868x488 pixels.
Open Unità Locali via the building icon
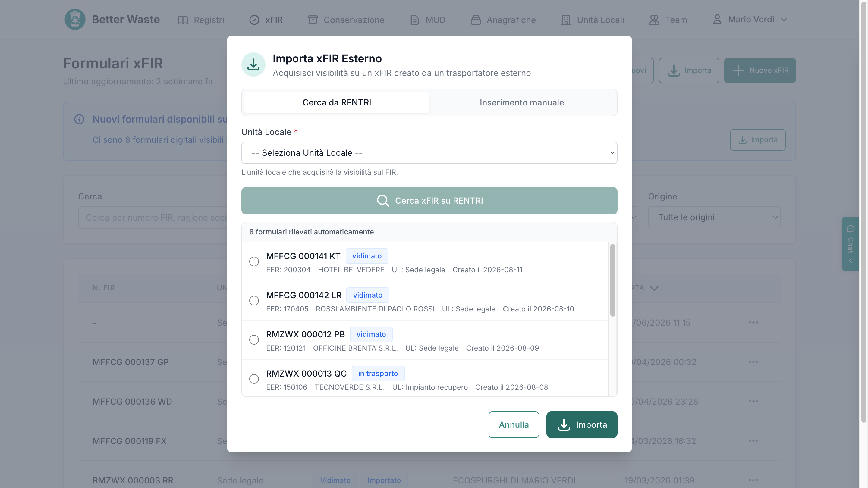(566, 20)
